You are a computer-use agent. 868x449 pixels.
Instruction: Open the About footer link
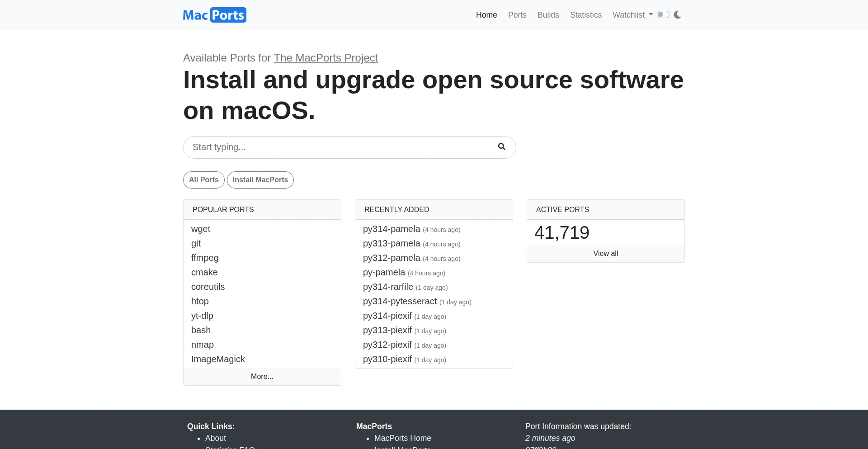click(216, 438)
